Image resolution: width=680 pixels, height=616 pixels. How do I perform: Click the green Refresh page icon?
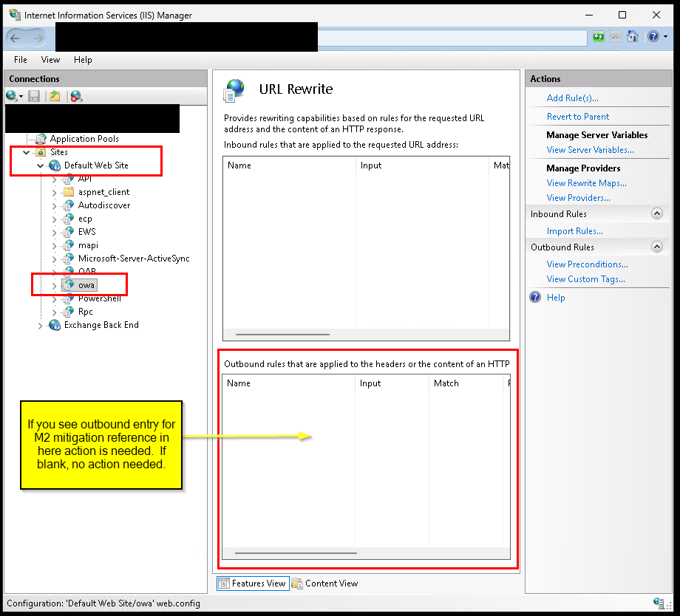coord(599,36)
